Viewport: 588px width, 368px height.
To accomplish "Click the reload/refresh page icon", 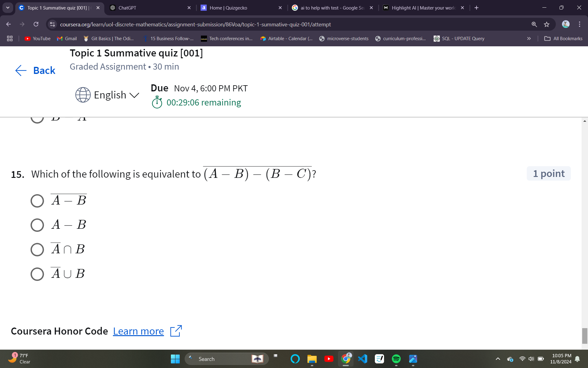I will click(36, 24).
